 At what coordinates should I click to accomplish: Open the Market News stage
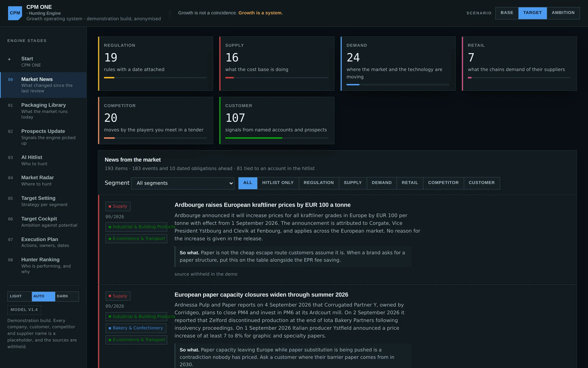(x=43, y=85)
